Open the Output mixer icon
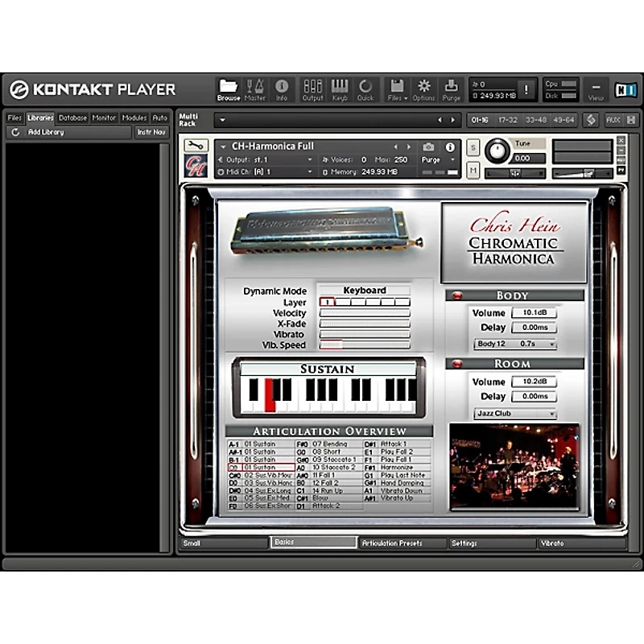The height and width of the screenshot is (644, 644). (312, 87)
